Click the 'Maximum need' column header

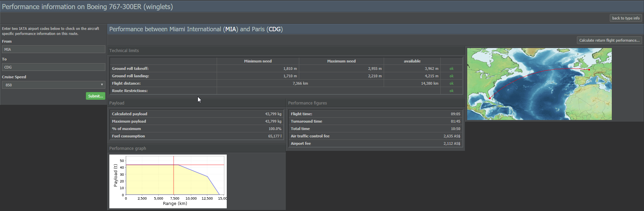pyautogui.click(x=341, y=61)
